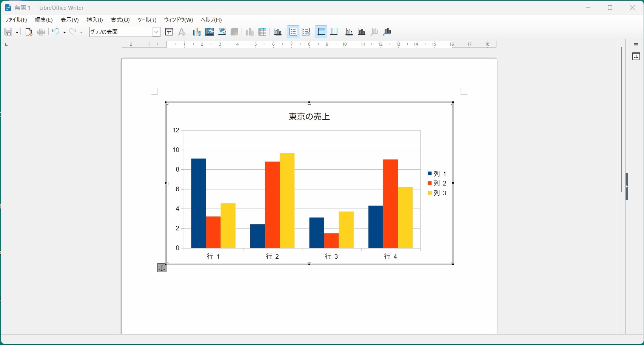Click the Y Axis icon
The image size is (644, 345).
point(362,32)
